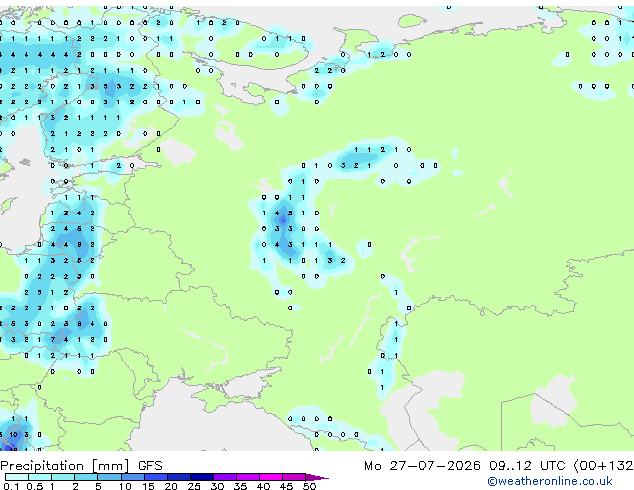Pick the 15–20 mm legend swatch

(155, 477)
